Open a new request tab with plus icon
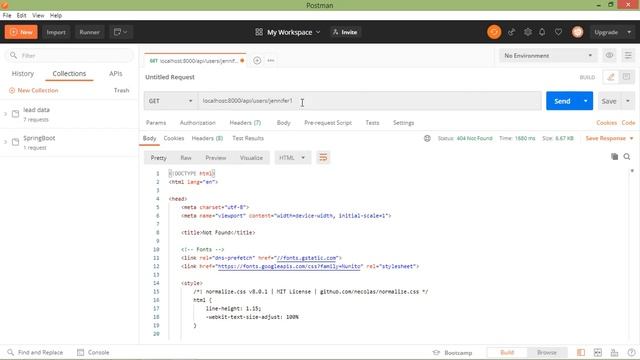Viewport: 640px width, 360px height. pos(257,60)
